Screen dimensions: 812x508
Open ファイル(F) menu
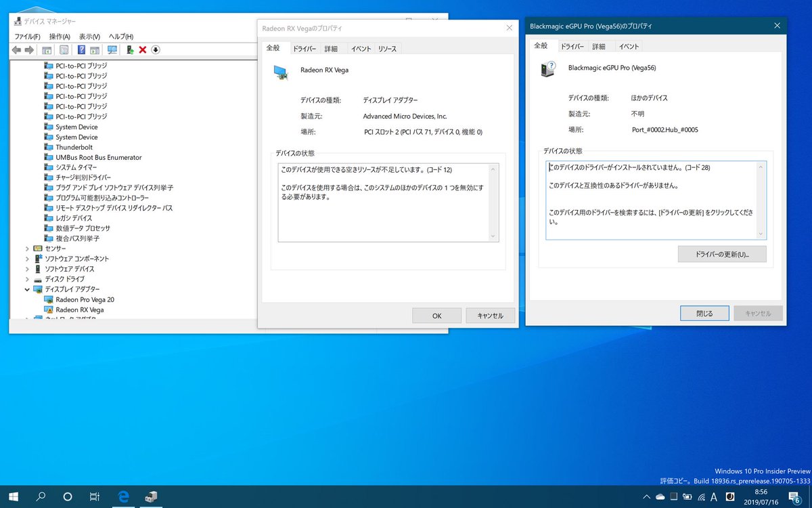point(28,36)
